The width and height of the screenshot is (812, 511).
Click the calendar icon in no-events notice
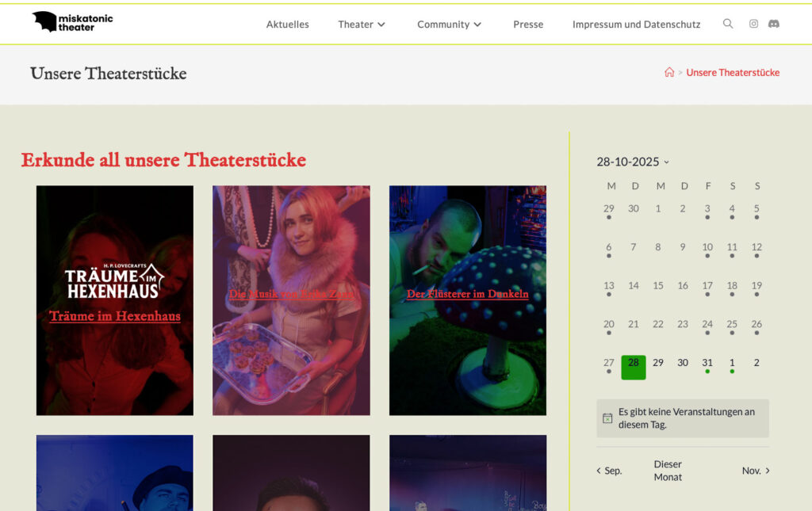(x=607, y=418)
